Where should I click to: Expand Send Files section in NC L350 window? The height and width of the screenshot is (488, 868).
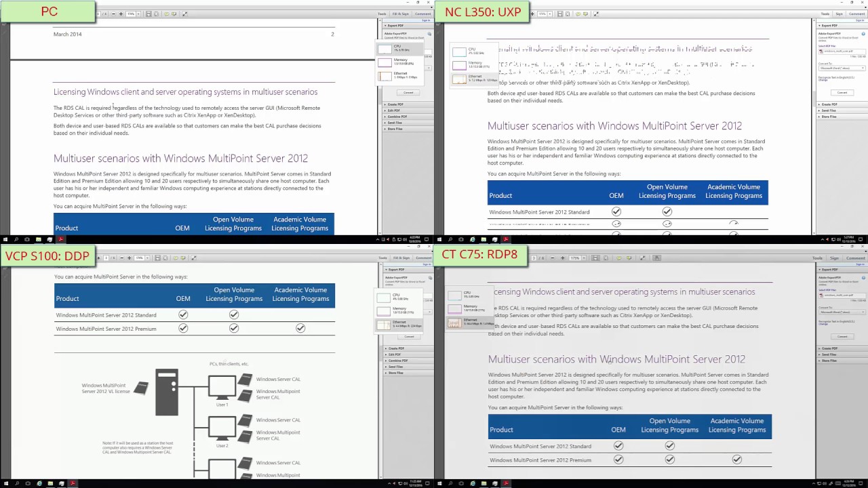click(x=842, y=110)
